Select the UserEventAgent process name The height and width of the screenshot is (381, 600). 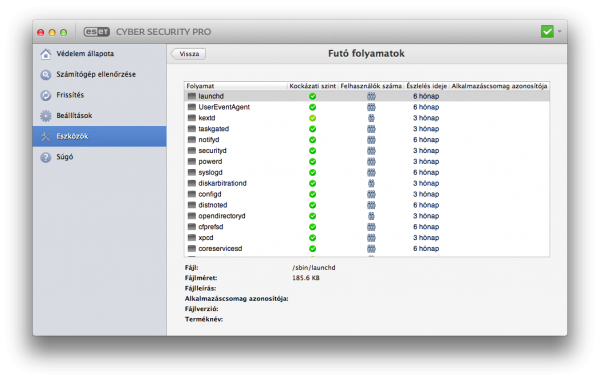224,107
